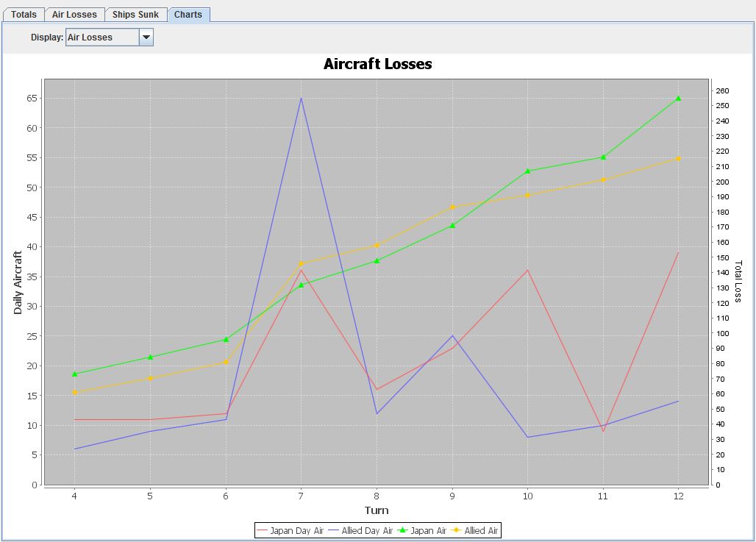The height and width of the screenshot is (542, 756).
Task: Click turn 7 on the x-axis
Action: (x=301, y=496)
